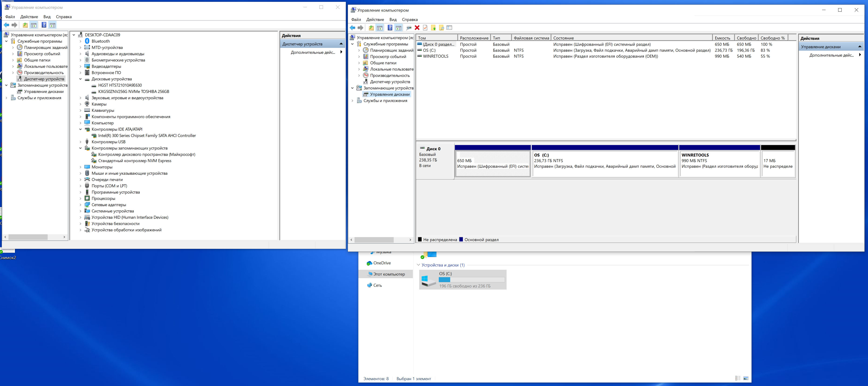Click blue Help question-mark icon in Device Manager window
868x386 pixels.
click(x=44, y=25)
